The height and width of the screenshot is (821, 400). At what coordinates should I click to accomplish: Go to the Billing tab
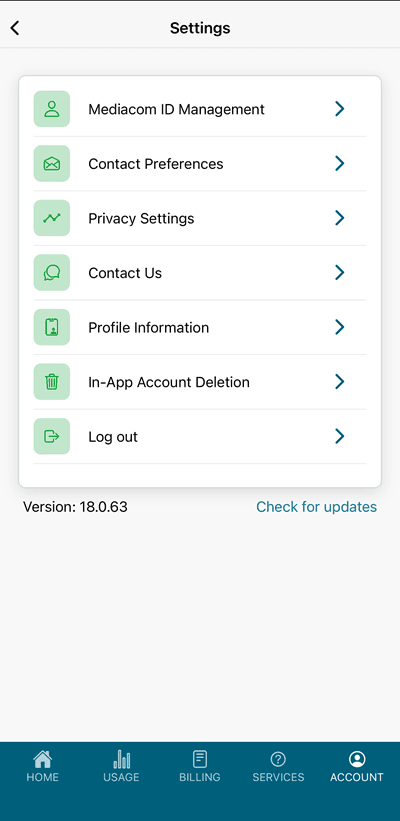[199, 766]
